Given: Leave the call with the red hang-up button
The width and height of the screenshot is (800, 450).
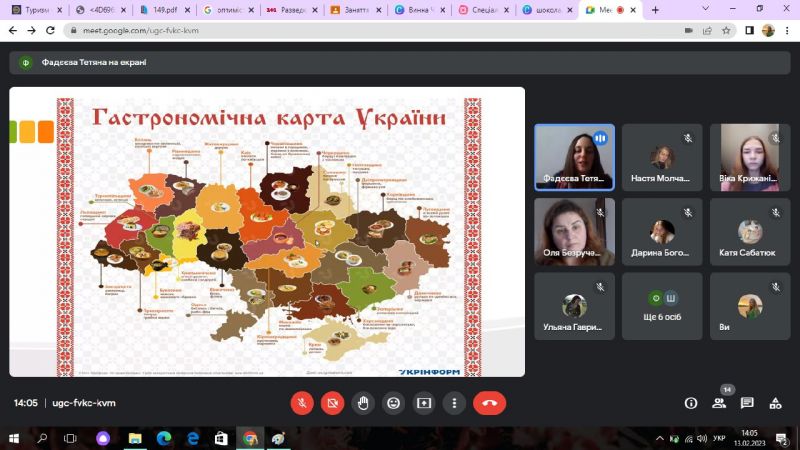Looking at the screenshot, I should pos(489,403).
